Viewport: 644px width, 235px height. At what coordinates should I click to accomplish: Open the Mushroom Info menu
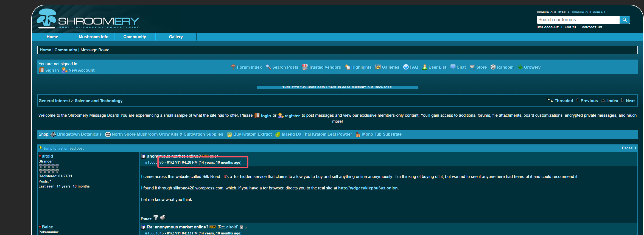(x=93, y=37)
